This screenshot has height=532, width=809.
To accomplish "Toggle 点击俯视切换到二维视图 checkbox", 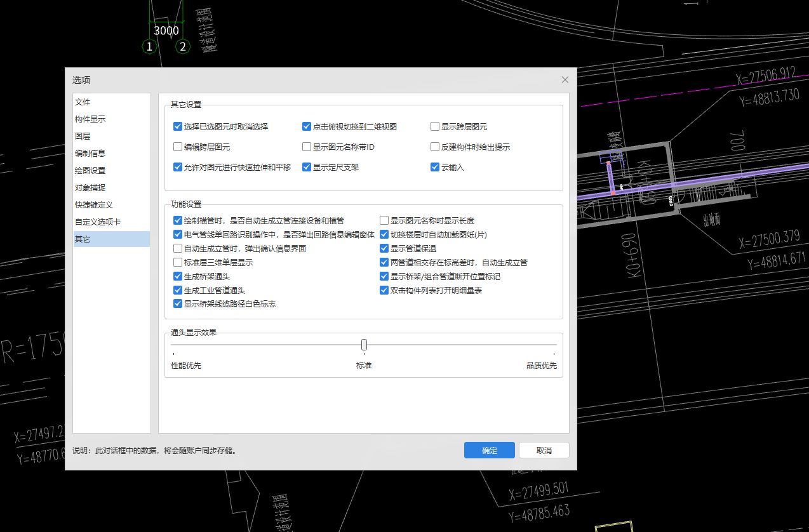I will tap(307, 126).
